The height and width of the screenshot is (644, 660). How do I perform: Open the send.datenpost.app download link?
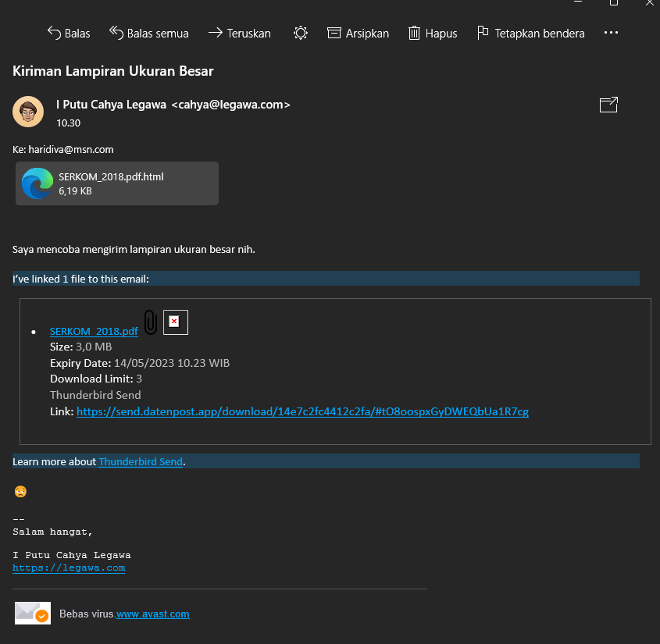pos(302,411)
